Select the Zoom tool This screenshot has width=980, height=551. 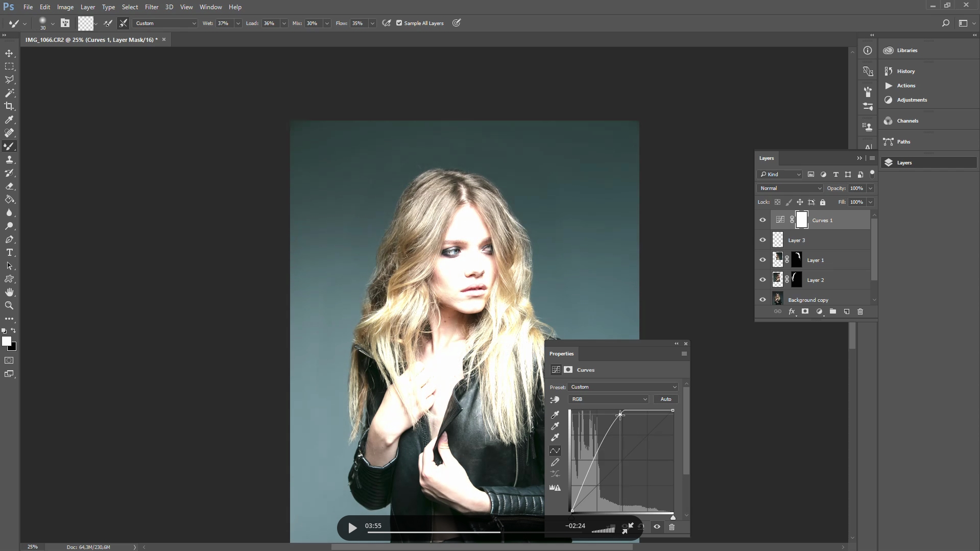[x=9, y=305]
